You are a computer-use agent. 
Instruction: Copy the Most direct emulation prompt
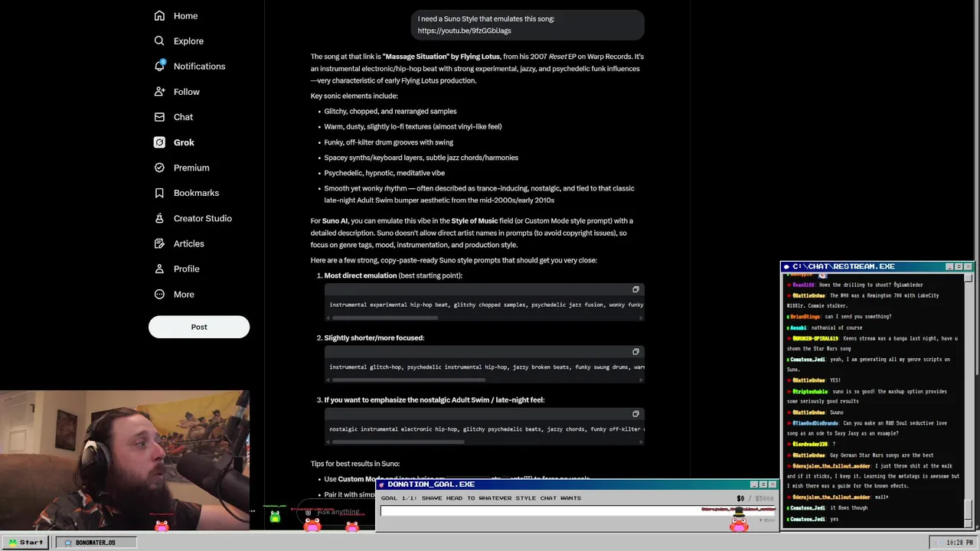635,289
